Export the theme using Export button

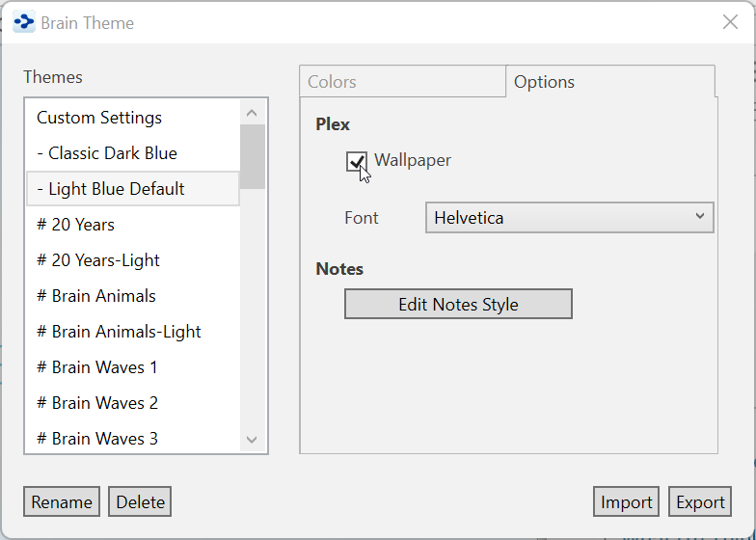pos(700,501)
